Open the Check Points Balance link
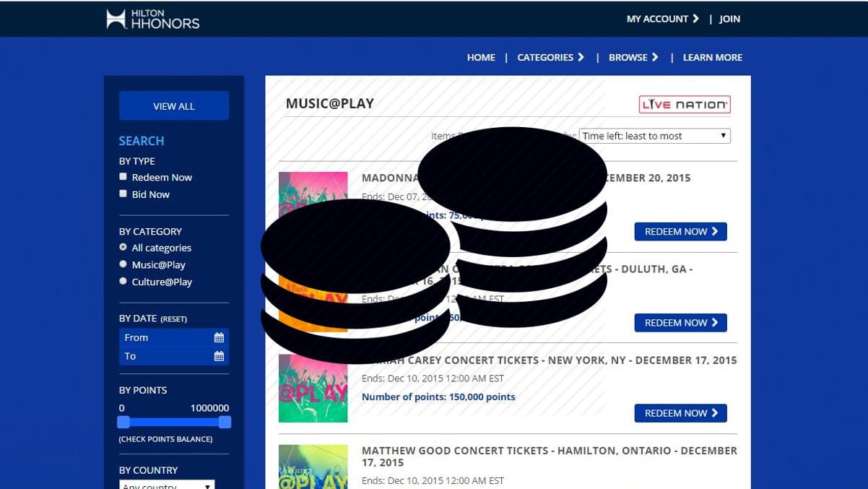The width and height of the screenshot is (868, 489). pyautogui.click(x=165, y=439)
